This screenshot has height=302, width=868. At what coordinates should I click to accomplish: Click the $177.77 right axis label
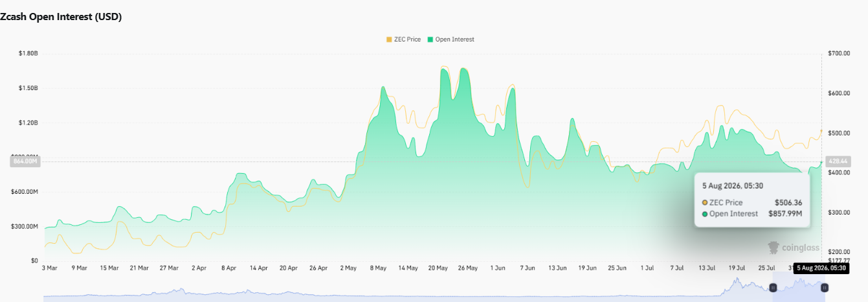point(839,261)
